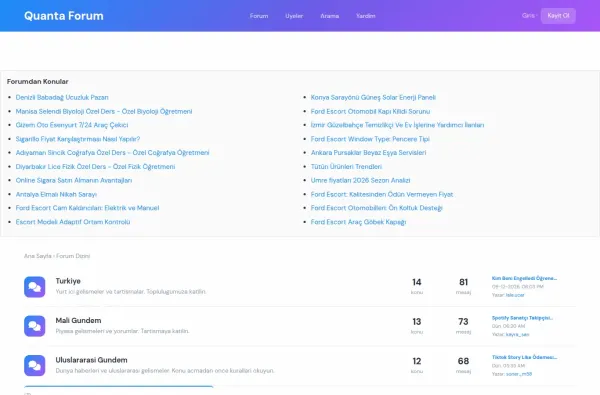Open topic Ford Escort Window Type: Pencere Tipi
This screenshot has height=395, width=600.
370,139
